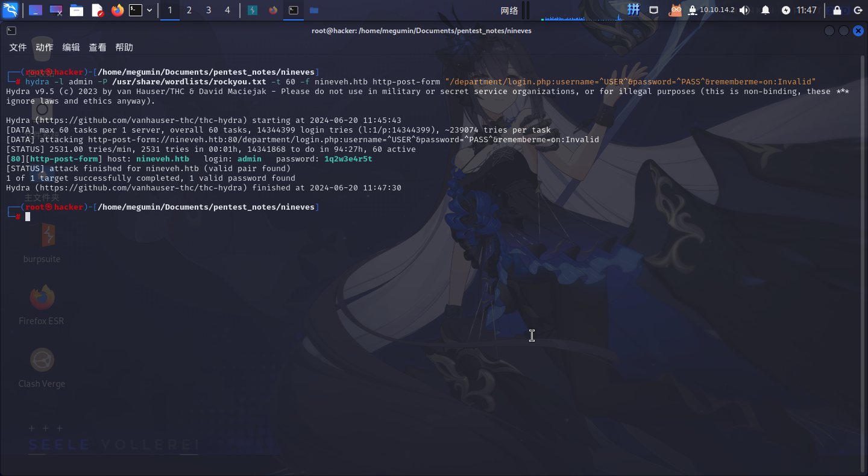Click the 网络 network monitor label
The width and height of the screenshot is (868, 476).
[509, 10]
